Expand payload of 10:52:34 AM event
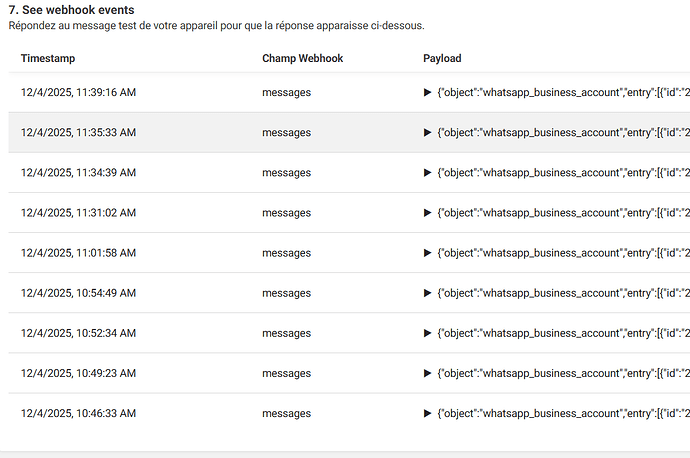The width and height of the screenshot is (690, 458). (x=429, y=333)
